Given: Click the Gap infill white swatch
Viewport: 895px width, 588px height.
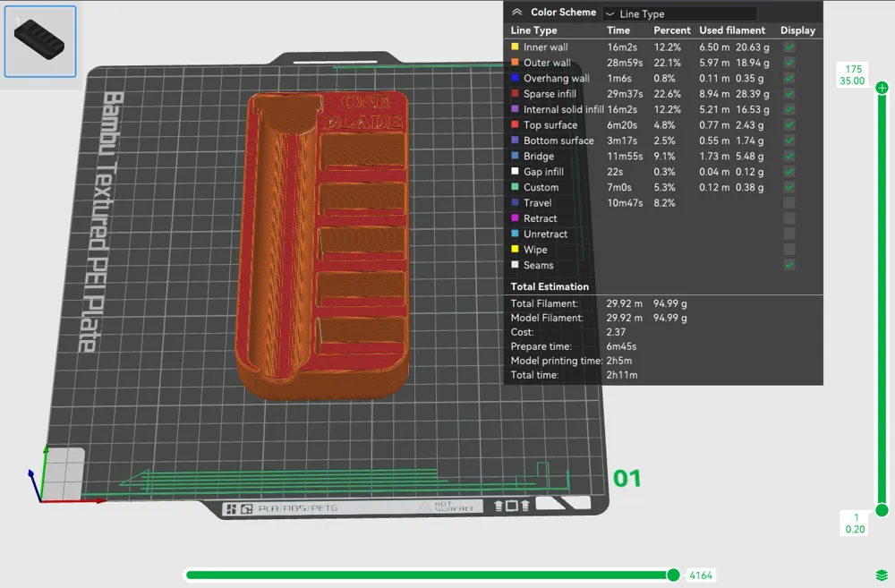Looking at the screenshot, I should pyautogui.click(x=515, y=171).
